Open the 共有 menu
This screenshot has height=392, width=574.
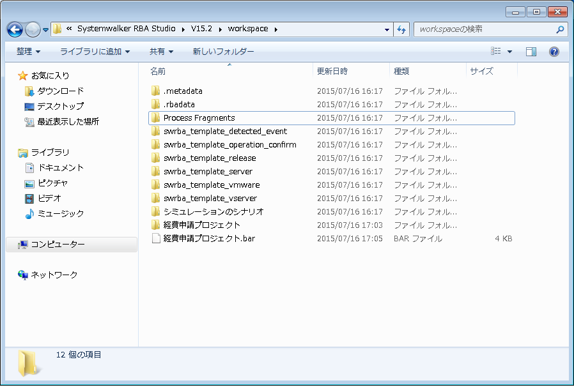161,52
